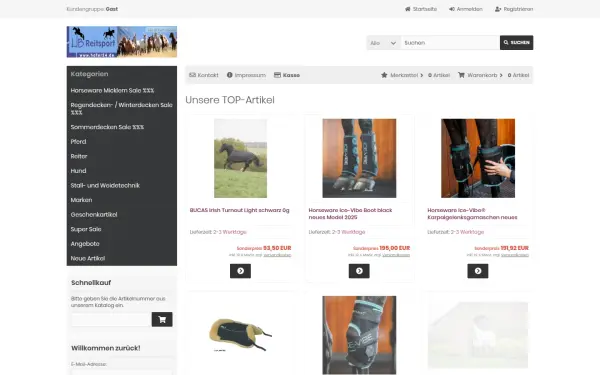
Task: Click Versandkosten link under 93,50 EUR
Action: click(x=277, y=255)
